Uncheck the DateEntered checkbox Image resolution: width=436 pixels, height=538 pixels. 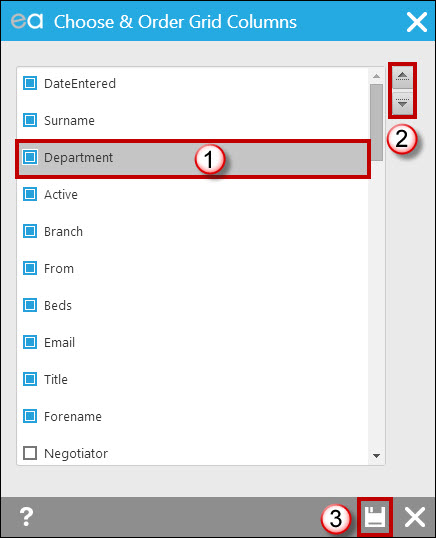point(30,83)
